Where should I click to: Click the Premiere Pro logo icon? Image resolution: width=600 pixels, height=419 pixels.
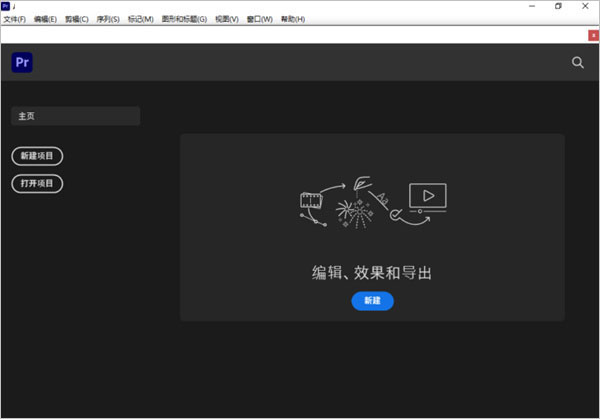[x=22, y=62]
